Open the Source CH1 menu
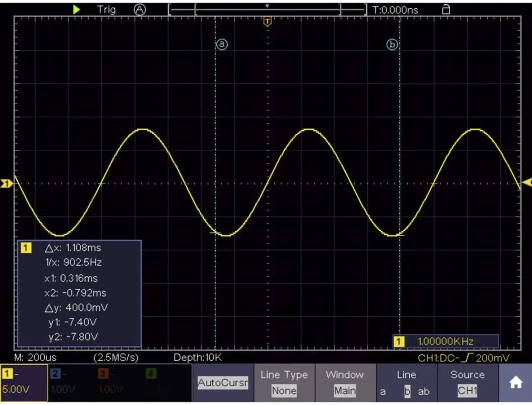This screenshot has height=405, width=532. [467, 383]
